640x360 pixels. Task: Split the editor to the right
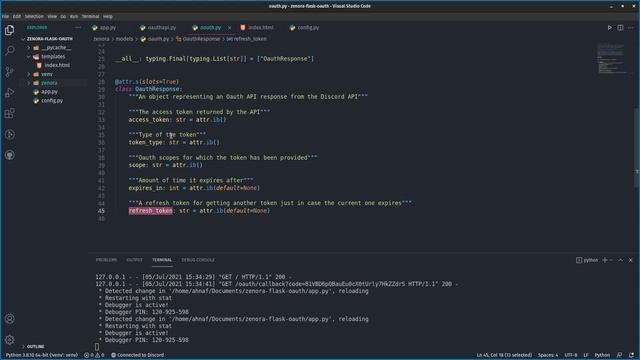tap(620, 28)
